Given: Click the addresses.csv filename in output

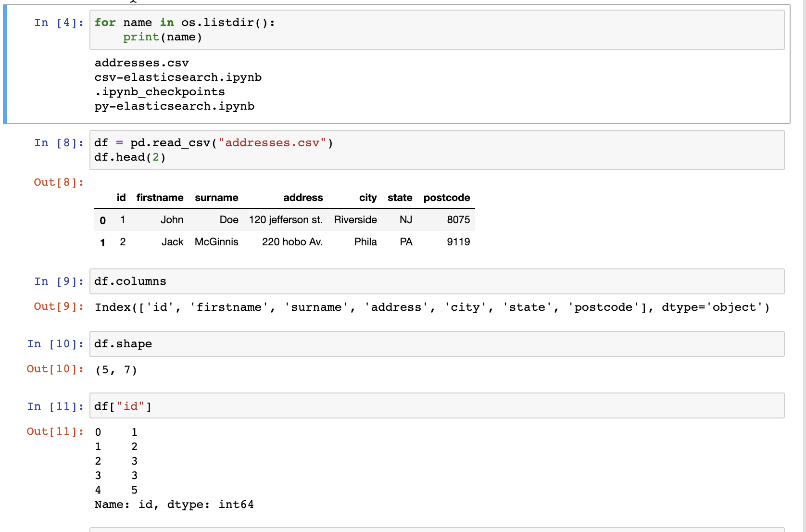Looking at the screenshot, I should coord(141,63).
